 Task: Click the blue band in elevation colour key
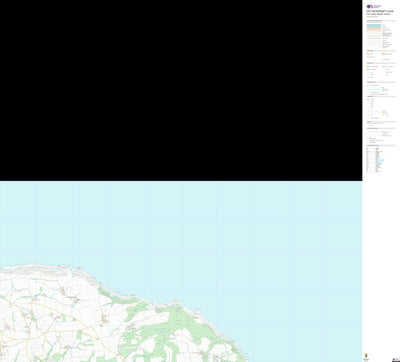click(374, 25)
